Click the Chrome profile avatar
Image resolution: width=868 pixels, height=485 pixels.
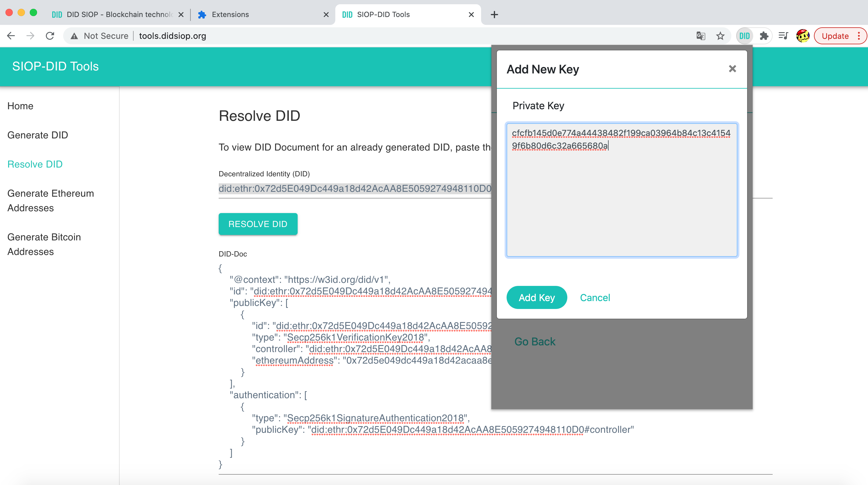(x=803, y=36)
